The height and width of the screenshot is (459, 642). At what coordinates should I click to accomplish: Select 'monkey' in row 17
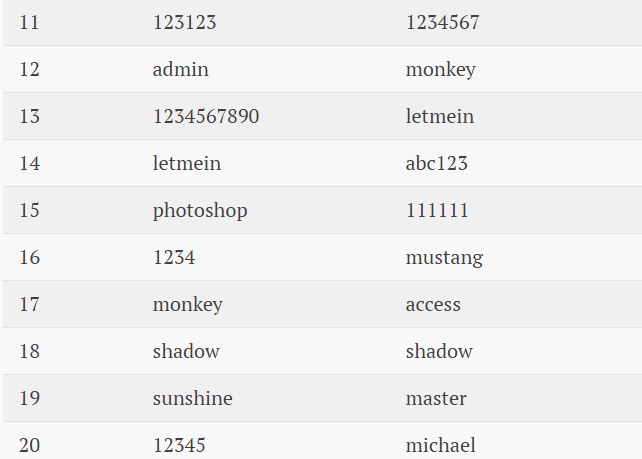(x=188, y=305)
